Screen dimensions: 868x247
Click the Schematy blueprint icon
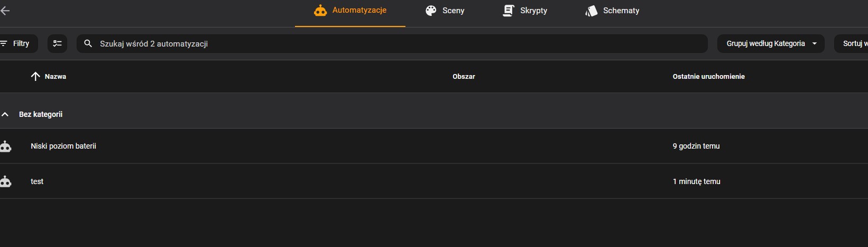coord(591,11)
